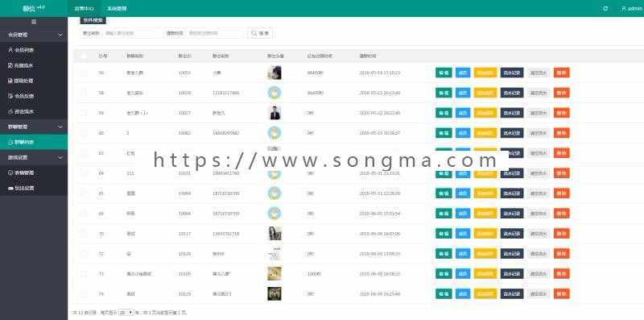Click gray 清空流水 button in the 10027 row
Viewport: 644px width, 320px height.
539,113
